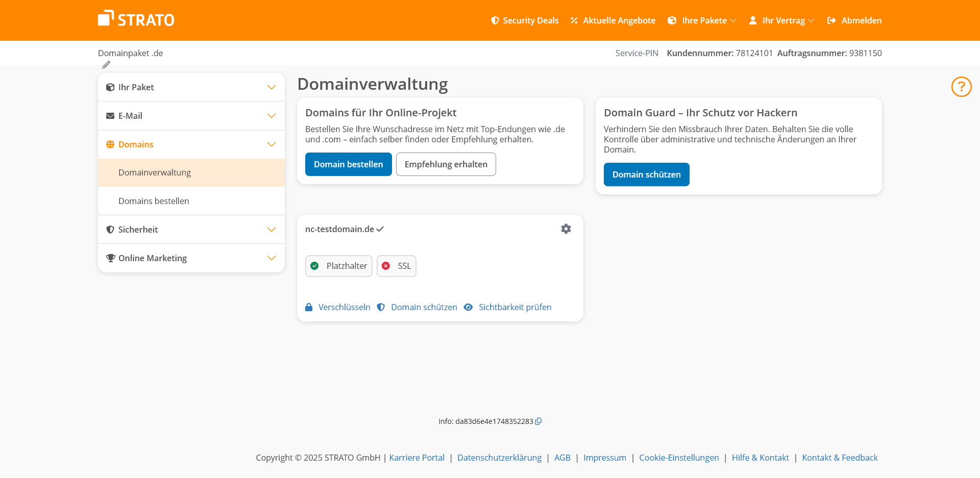The height and width of the screenshot is (478, 980).
Task: Expand the Ihr Paket sidebar chevron
Action: tap(272, 87)
